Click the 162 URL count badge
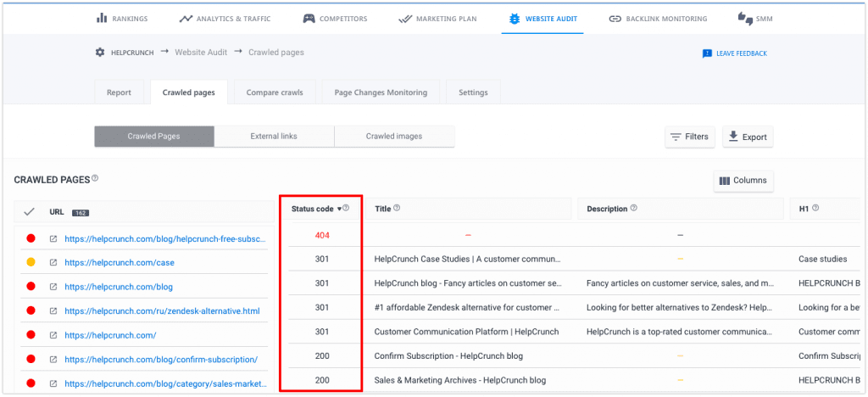Screen dimensions: 868x397 [x=81, y=213]
